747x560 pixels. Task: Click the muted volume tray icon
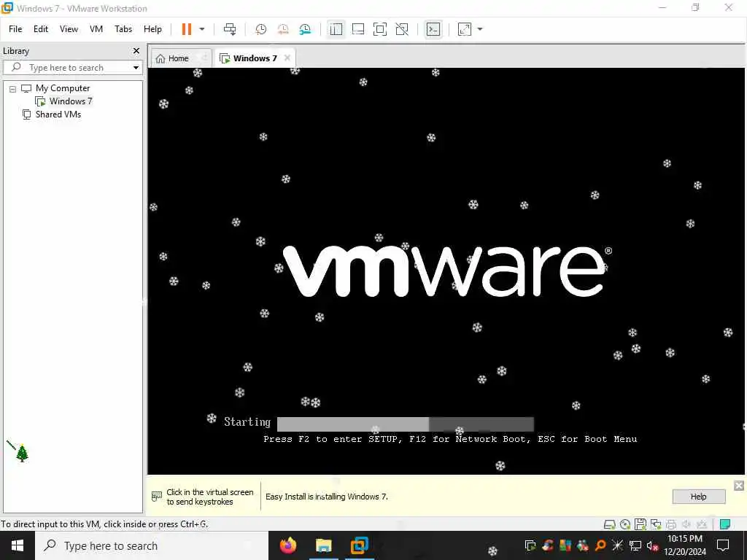click(x=653, y=545)
